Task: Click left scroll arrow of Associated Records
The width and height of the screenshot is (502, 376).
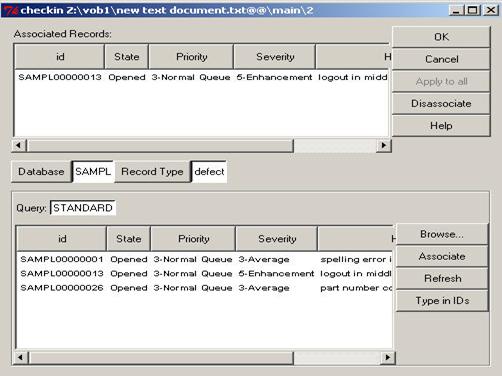Action: [19, 145]
